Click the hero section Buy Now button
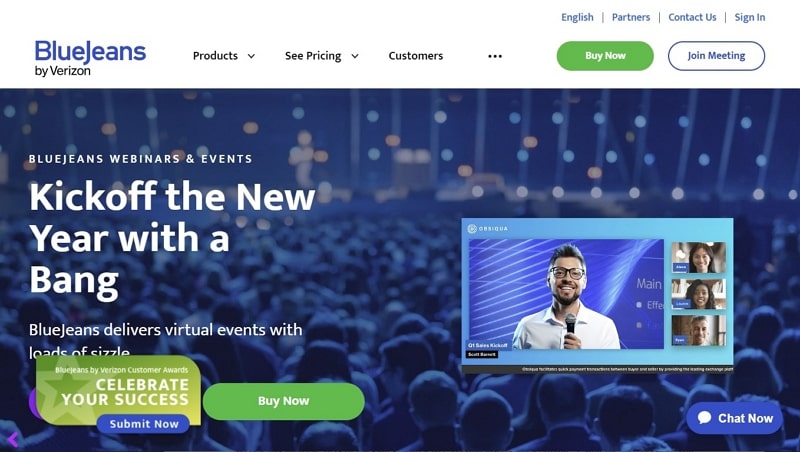The image size is (800, 452). tap(284, 401)
